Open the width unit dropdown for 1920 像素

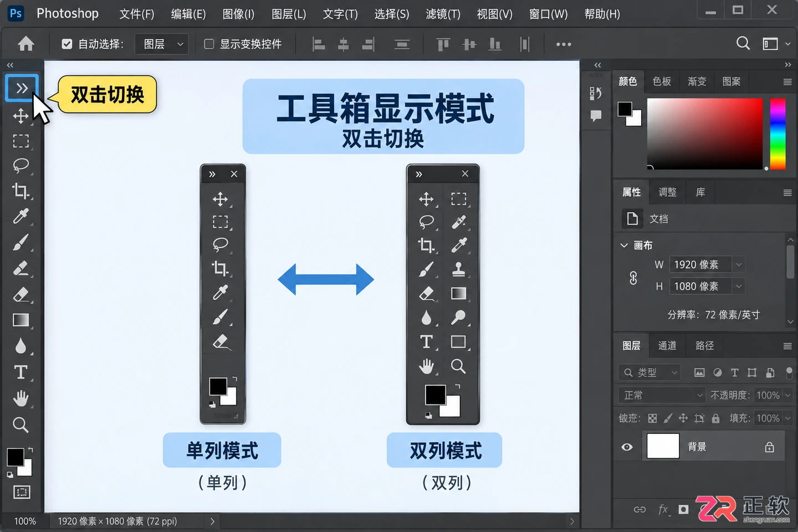tap(739, 265)
